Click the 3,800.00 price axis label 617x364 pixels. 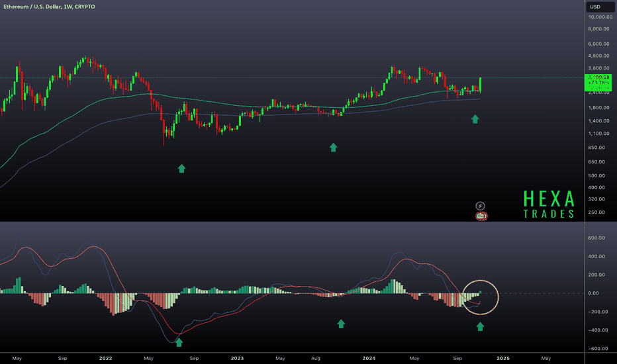click(598, 68)
